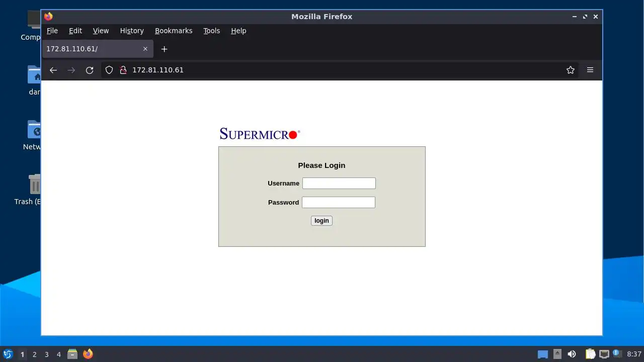The image size is (644, 362).
Task: Click the network connection tray icon
Action: click(x=604, y=354)
